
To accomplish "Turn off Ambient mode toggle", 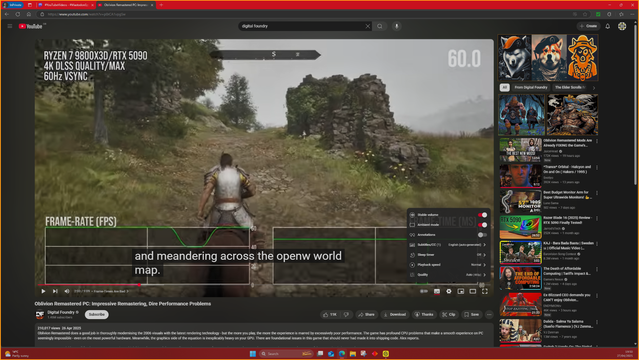I will (482, 225).
